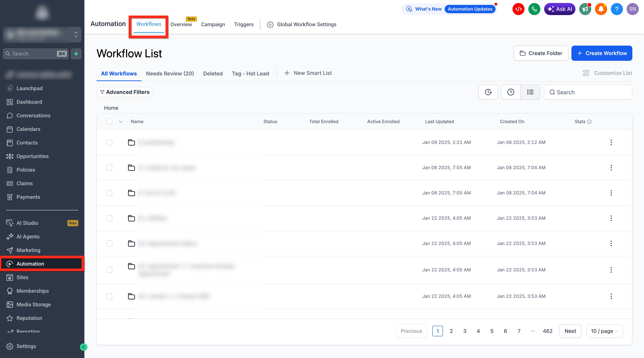Open the blue help question mark
Image resolution: width=644 pixels, height=358 pixels.
pyautogui.click(x=616, y=9)
